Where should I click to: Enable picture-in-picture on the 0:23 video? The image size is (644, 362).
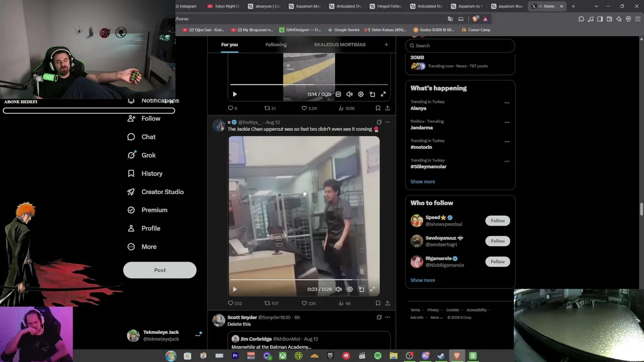361,289
